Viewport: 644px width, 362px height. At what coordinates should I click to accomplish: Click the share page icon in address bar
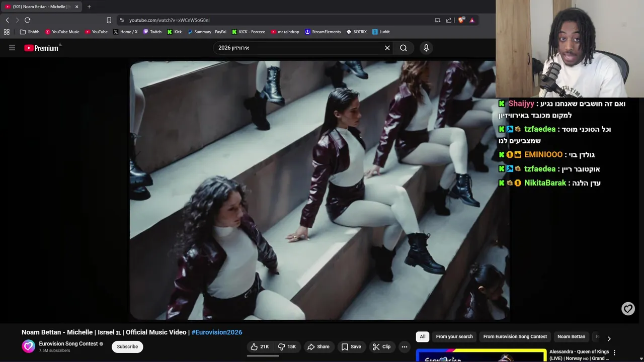(449, 20)
